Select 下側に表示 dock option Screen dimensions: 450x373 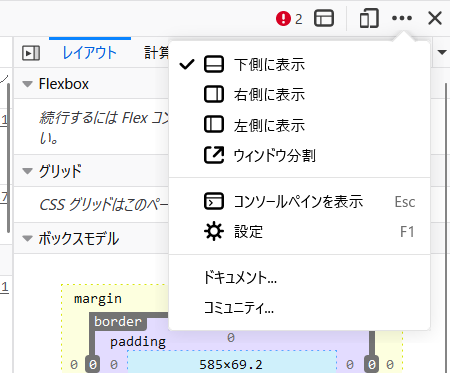299,64
